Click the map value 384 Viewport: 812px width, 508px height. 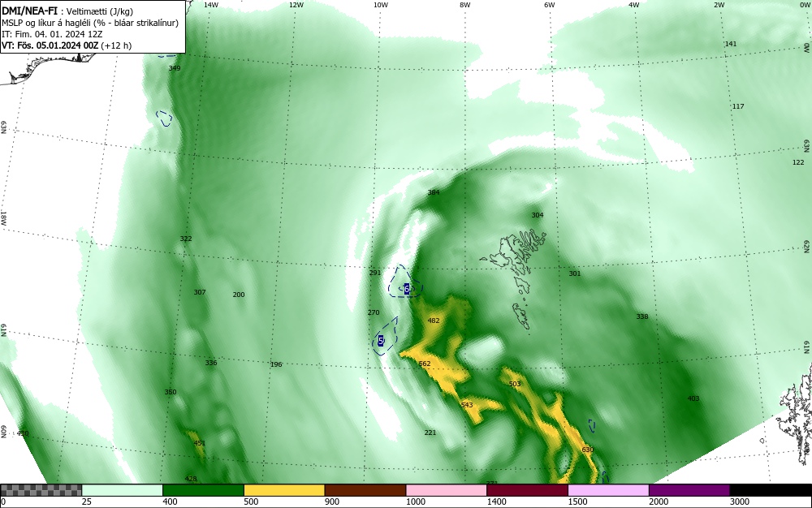pyautogui.click(x=434, y=192)
